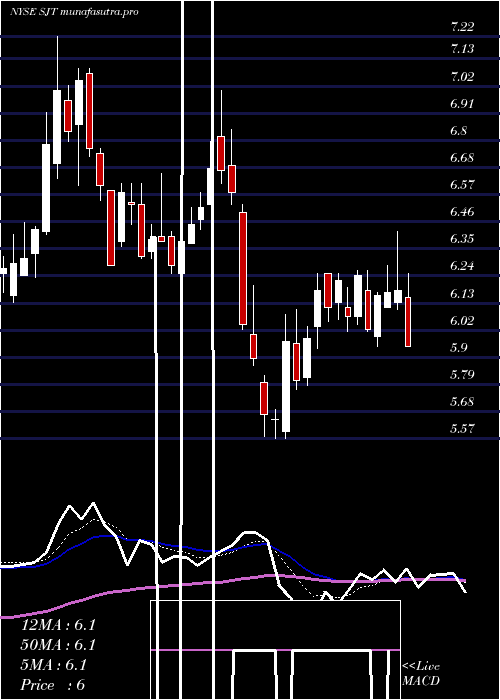This screenshot has height=700, width=500.
Task: Click the 50MA : 6.1 readout
Action: pyautogui.click(x=58, y=645)
